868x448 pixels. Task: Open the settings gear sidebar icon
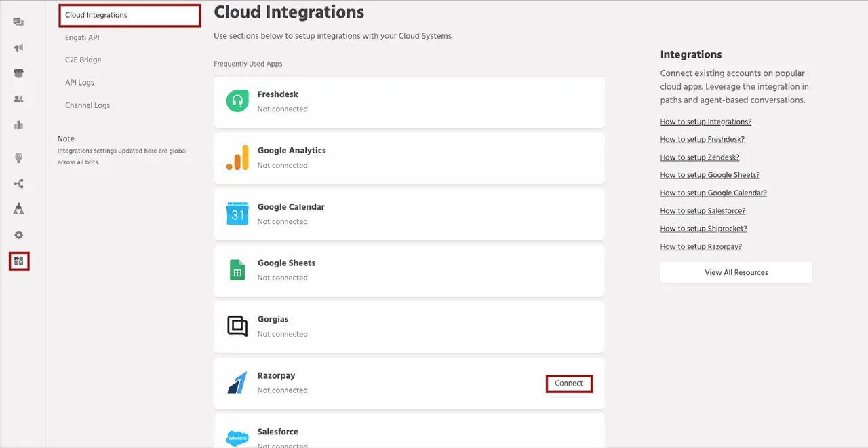point(18,235)
